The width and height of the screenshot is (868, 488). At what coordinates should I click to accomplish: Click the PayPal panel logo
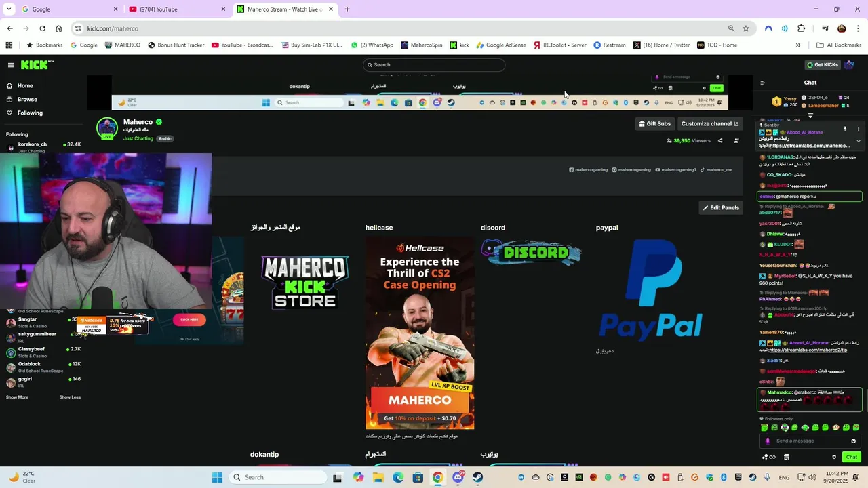coord(650,289)
